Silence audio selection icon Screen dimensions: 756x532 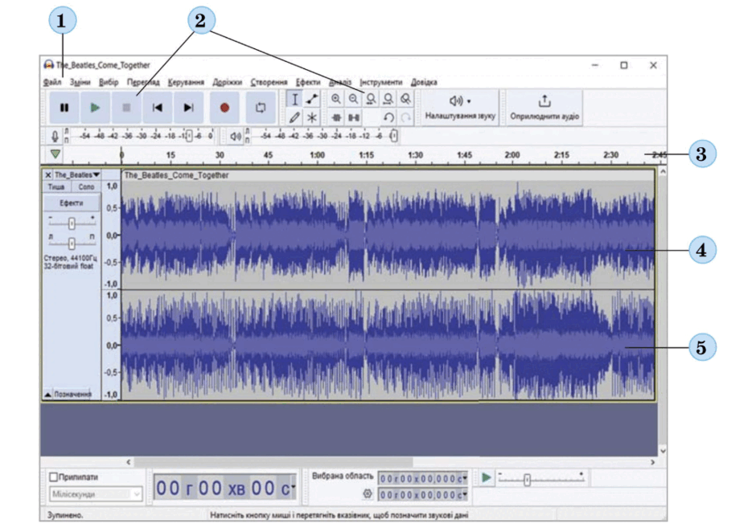[x=353, y=117]
